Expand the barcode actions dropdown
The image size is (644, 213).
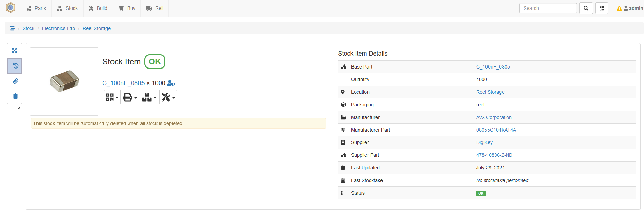pos(112,97)
